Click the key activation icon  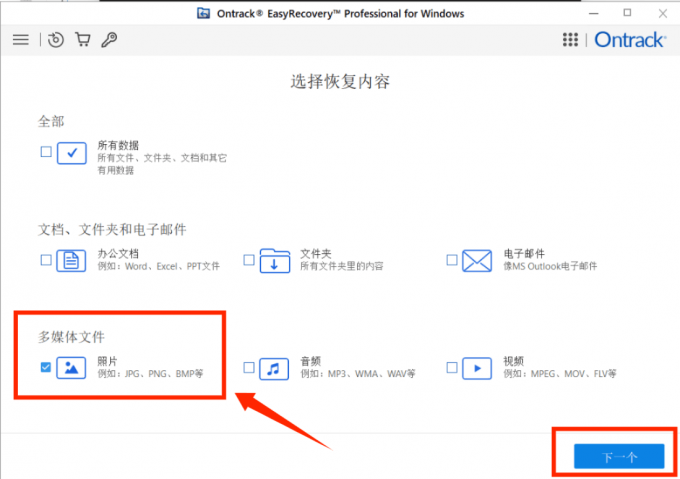pyautogui.click(x=109, y=40)
